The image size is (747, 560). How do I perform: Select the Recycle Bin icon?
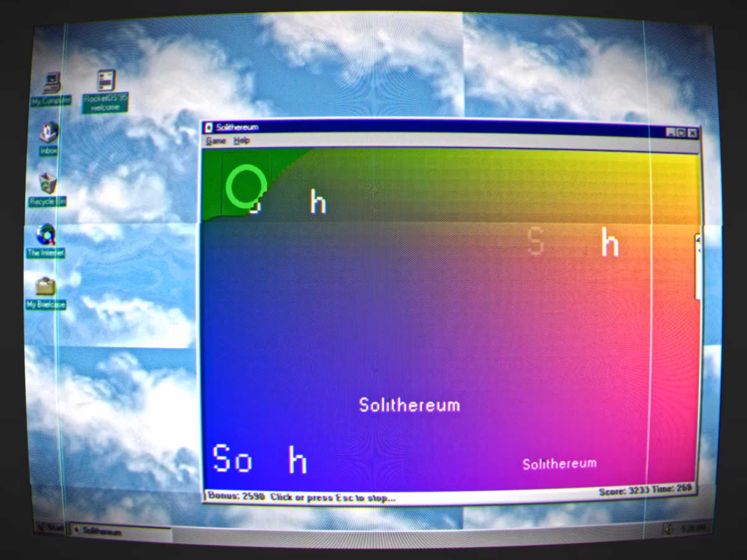click(x=47, y=190)
